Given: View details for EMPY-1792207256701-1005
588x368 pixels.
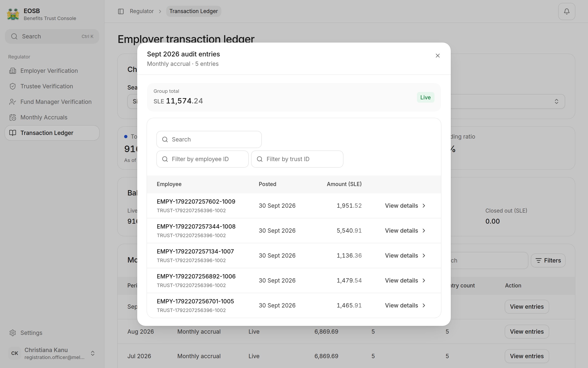Looking at the screenshot, I should [405, 305].
